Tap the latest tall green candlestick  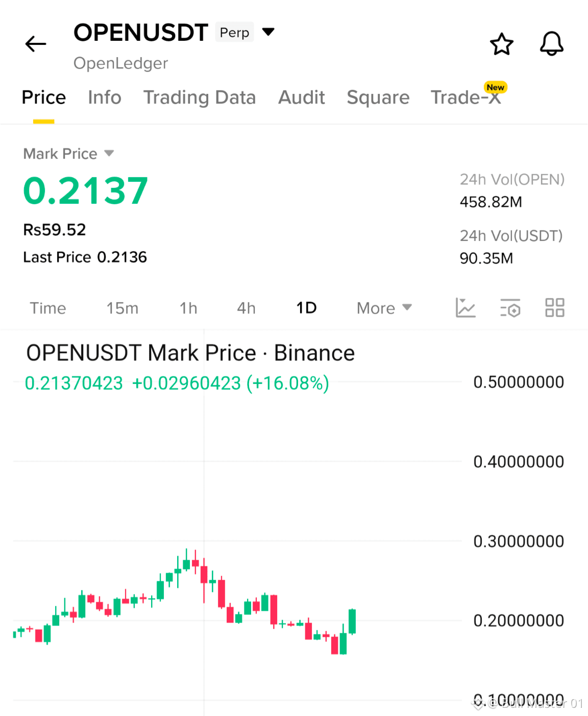pyautogui.click(x=352, y=622)
